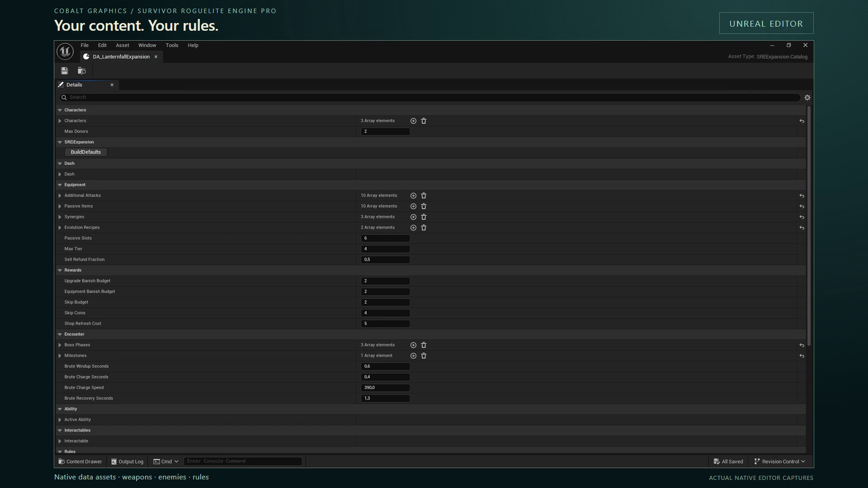Screen dimensions: 868x488
Task: Open the Cmd console type dropdown
Action: pyautogui.click(x=166, y=461)
